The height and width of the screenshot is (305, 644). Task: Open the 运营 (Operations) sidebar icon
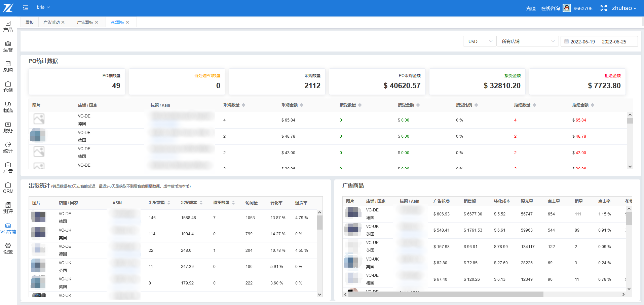pos(8,46)
